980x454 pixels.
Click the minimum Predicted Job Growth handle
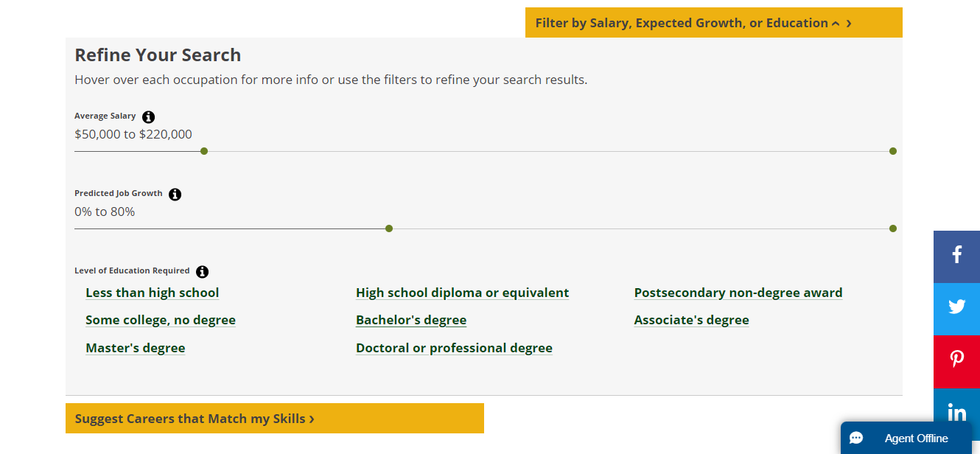tap(389, 228)
